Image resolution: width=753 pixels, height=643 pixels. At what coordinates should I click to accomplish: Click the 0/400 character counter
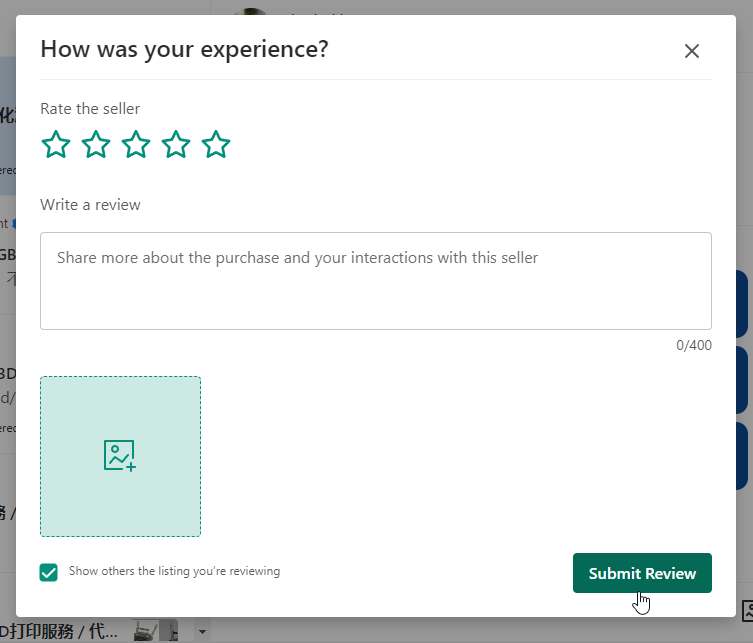tap(693, 346)
